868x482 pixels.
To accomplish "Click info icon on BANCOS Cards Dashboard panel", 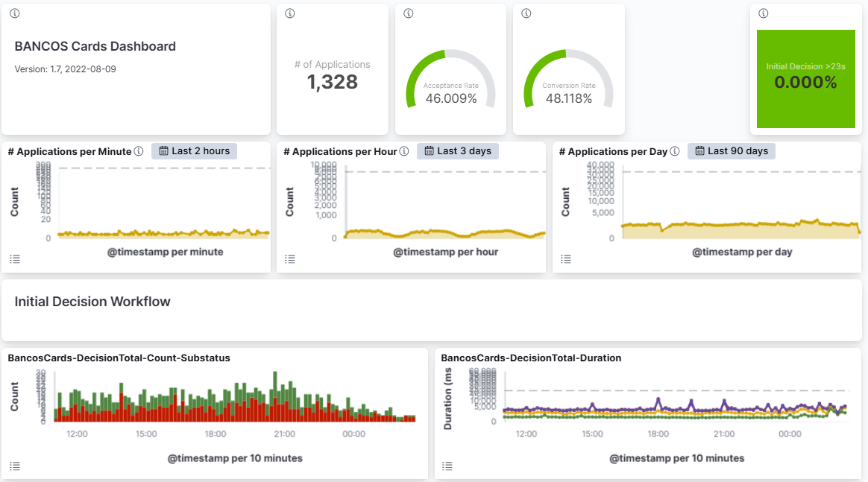I will (x=15, y=13).
